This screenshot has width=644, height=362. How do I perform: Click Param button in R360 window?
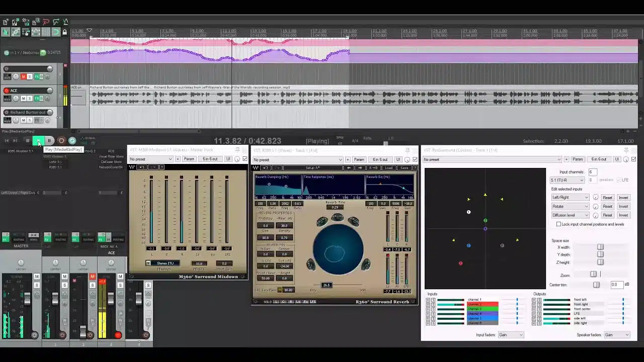click(x=359, y=159)
